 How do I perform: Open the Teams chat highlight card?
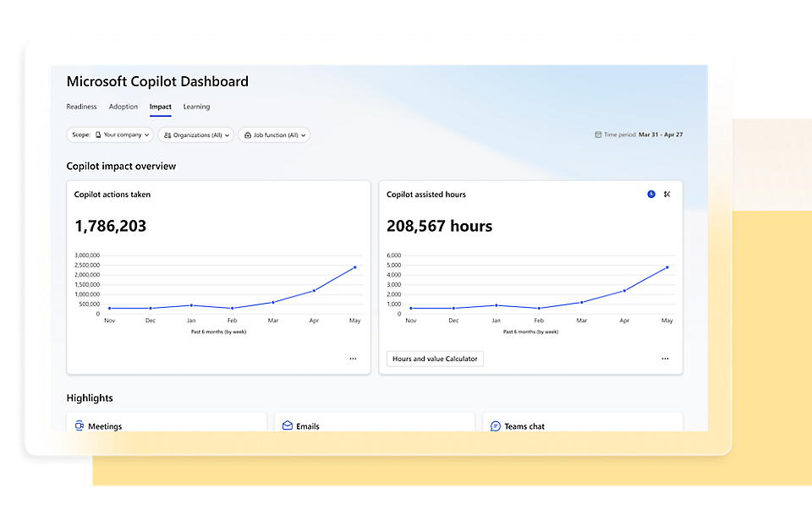click(x=583, y=422)
